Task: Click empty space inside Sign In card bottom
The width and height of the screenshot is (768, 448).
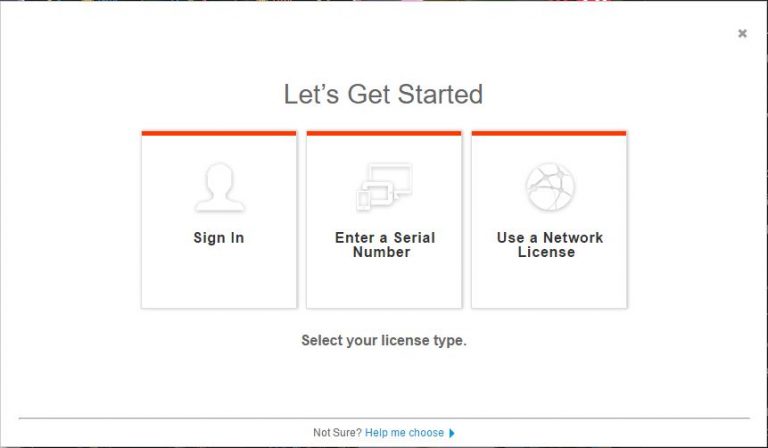Action: tap(219, 285)
